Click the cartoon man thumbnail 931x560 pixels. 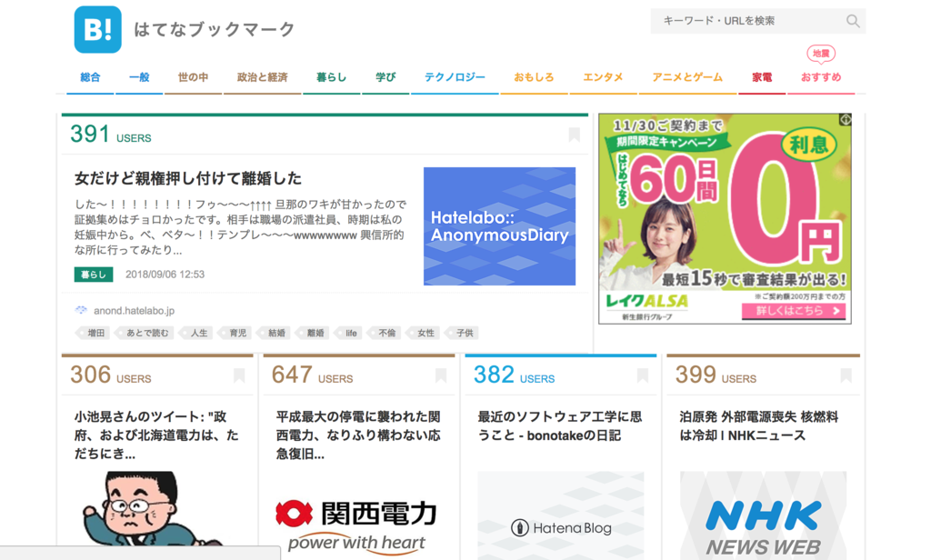pos(157,509)
